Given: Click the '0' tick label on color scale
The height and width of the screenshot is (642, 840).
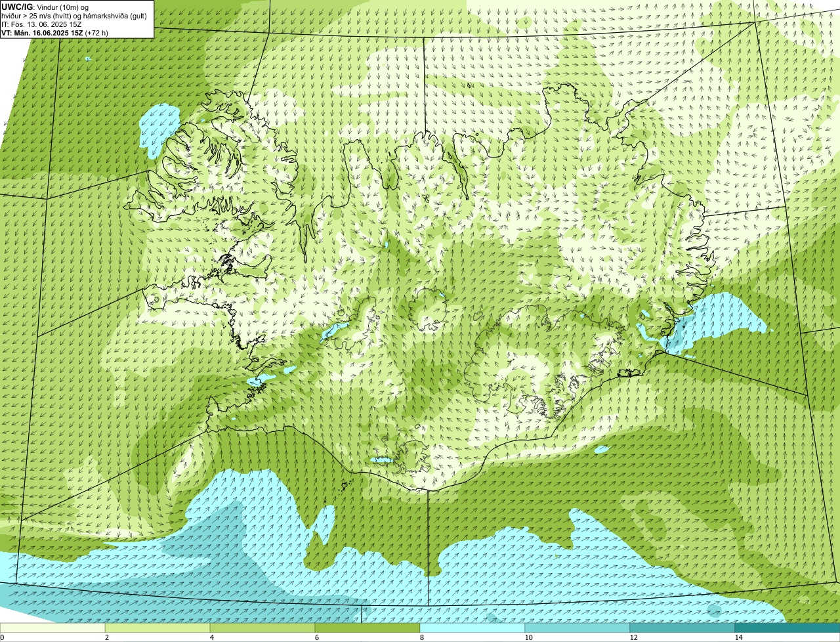Looking at the screenshot, I should click(x=2, y=637).
